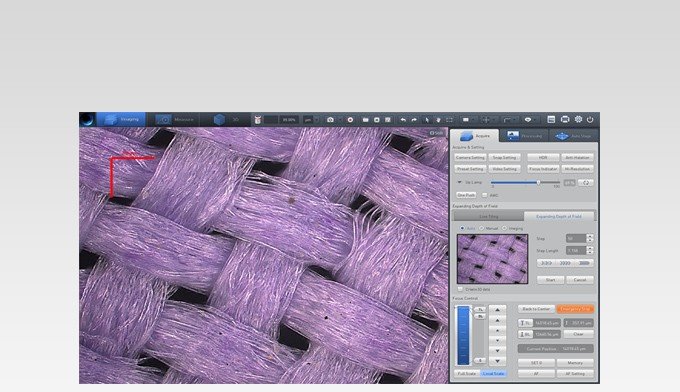Click the solid rectangle shape icon
Screen dimensions: 680x392
tap(466, 120)
